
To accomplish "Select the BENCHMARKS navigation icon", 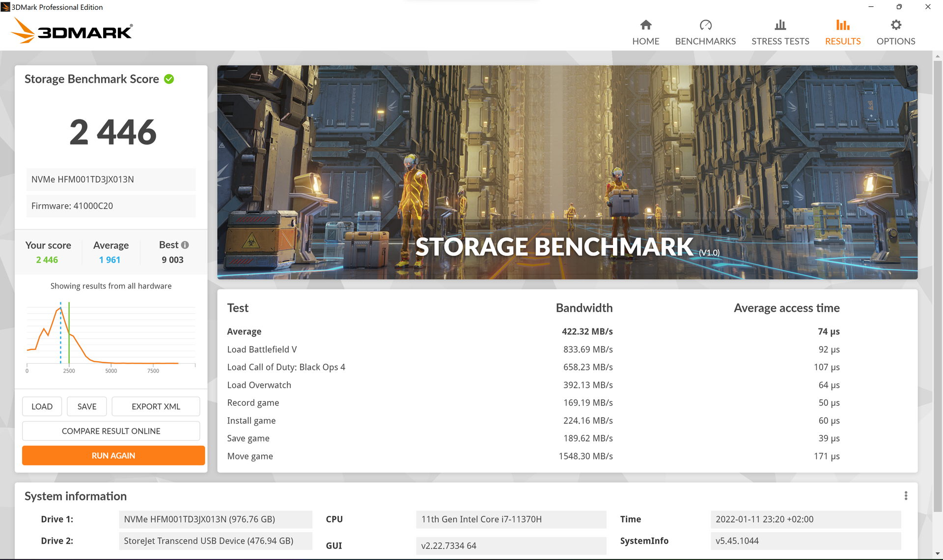I will (x=705, y=26).
